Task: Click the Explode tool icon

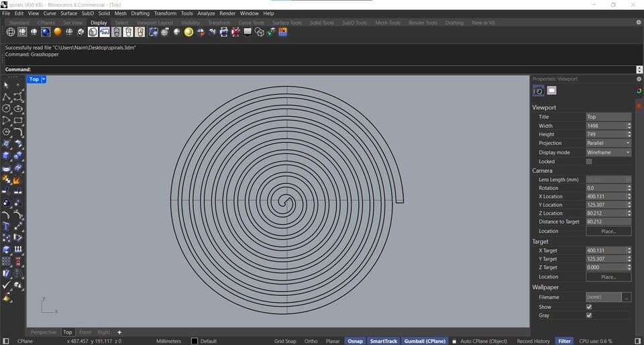Action: coord(18,179)
